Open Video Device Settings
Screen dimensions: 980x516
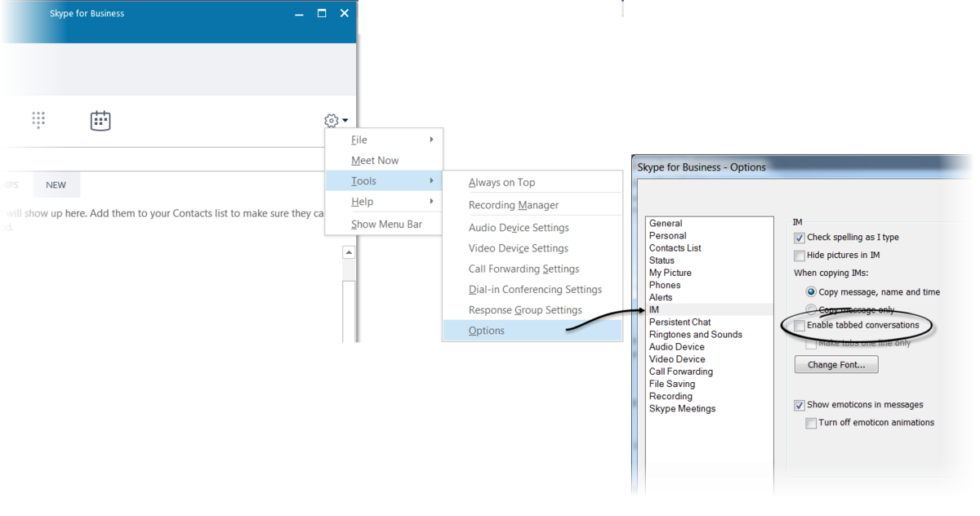pyautogui.click(x=532, y=248)
